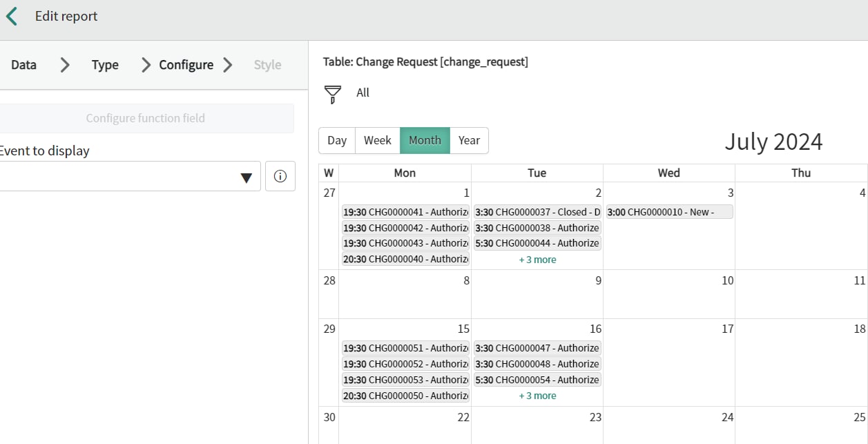Viewport: 868px width, 444px height.
Task: Select the Month view toggle
Action: coord(425,140)
